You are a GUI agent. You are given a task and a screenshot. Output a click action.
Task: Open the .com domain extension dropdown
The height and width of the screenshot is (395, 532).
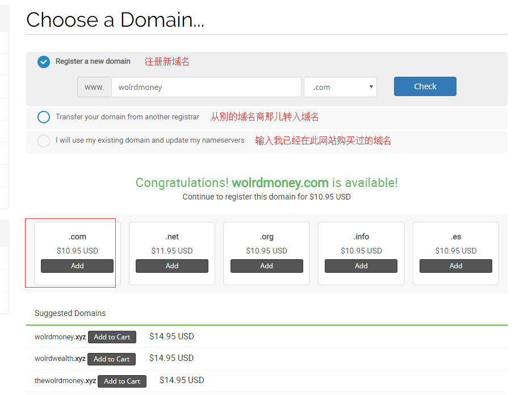pos(340,87)
